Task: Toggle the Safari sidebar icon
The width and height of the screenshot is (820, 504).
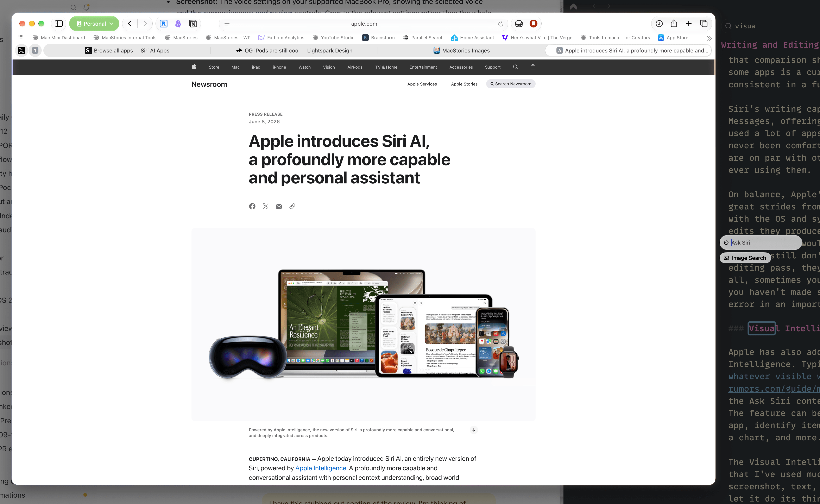Action: click(59, 24)
